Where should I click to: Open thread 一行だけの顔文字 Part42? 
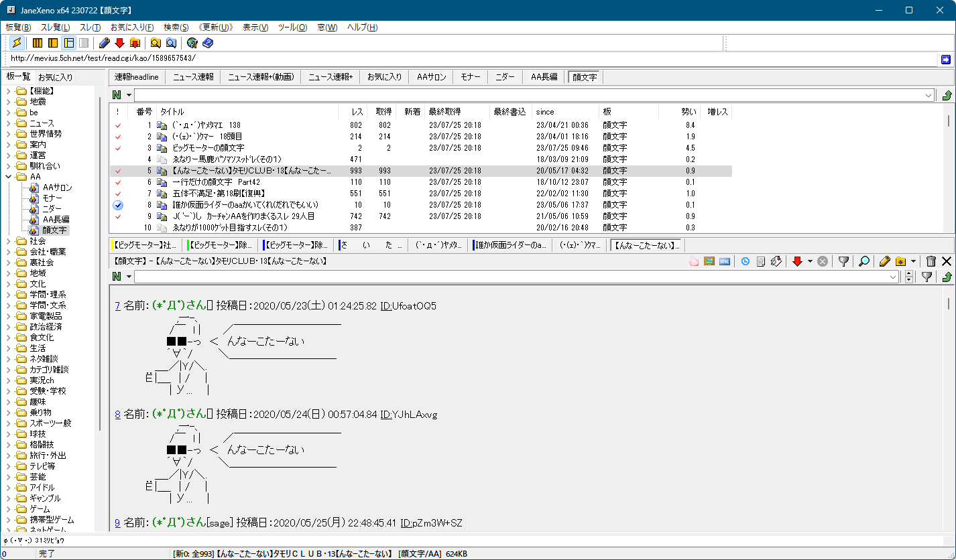pos(216,182)
